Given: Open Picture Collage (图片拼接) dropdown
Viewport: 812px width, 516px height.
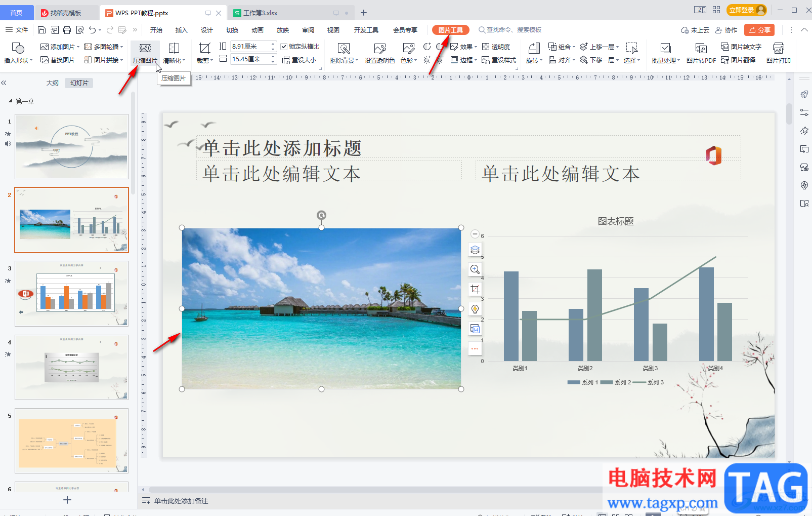Looking at the screenshot, I should coord(103,60).
